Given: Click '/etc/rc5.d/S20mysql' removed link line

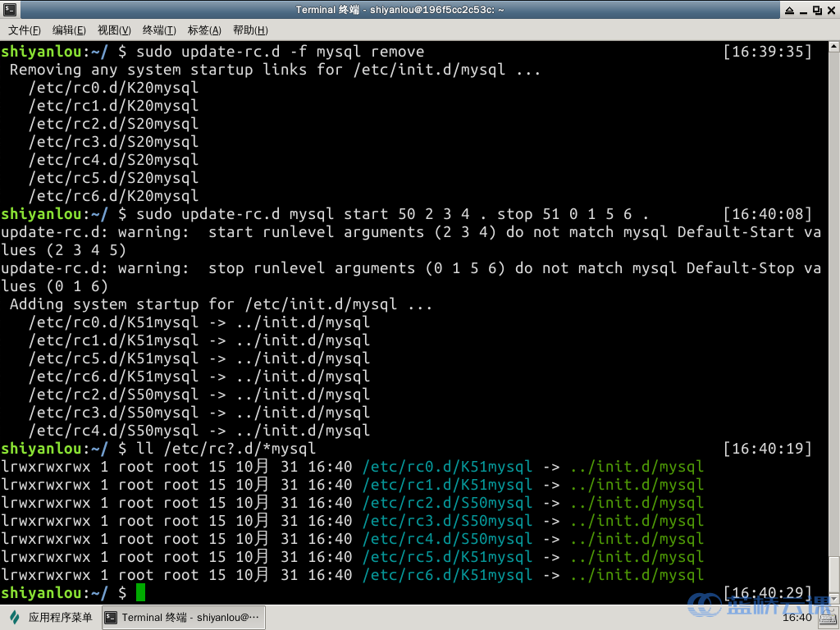Looking at the screenshot, I should [x=113, y=178].
